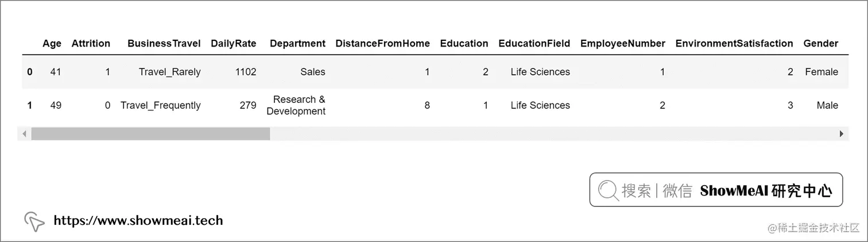Click the BusinessTravel column header

pos(164,44)
